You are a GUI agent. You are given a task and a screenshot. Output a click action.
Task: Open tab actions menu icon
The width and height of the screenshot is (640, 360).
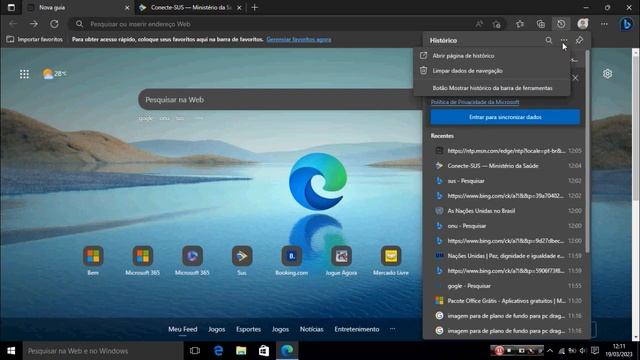pos(11,7)
